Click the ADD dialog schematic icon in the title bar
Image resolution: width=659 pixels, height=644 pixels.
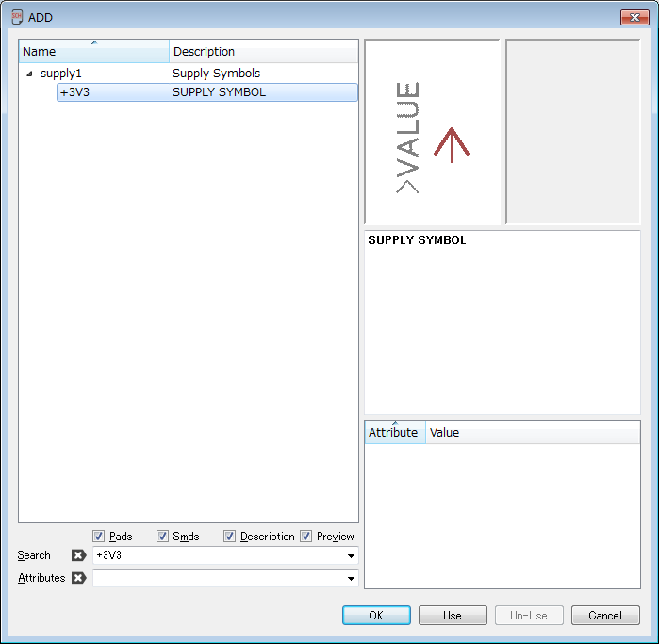[x=17, y=17]
